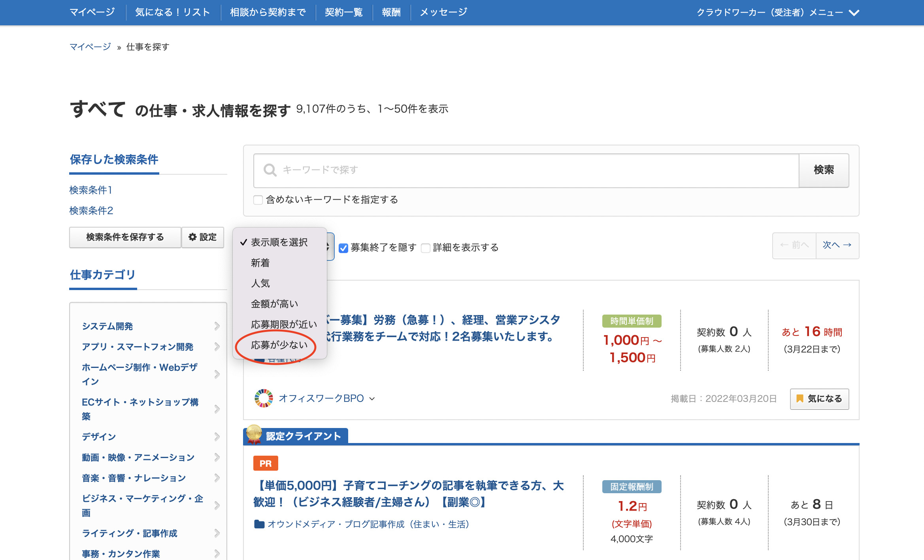The image size is (924, 560).
Task: Open saved search 検索条件1 link
Action: [91, 190]
